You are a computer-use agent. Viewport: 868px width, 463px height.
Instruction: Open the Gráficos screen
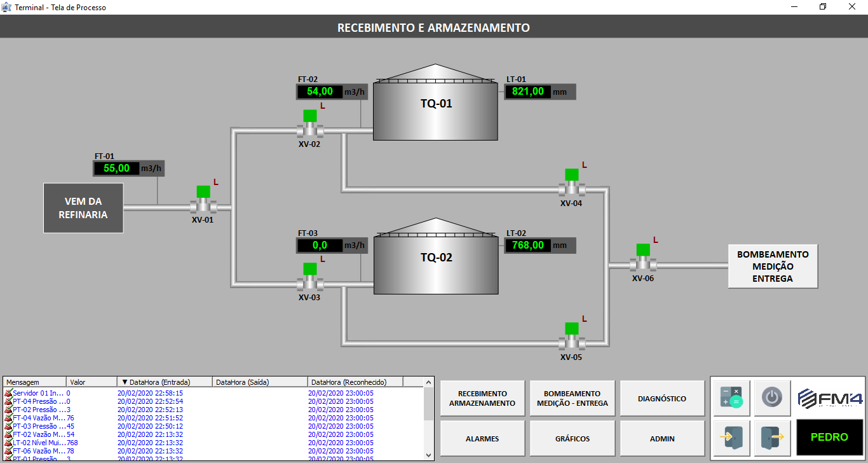pyautogui.click(x=573, y=438)
